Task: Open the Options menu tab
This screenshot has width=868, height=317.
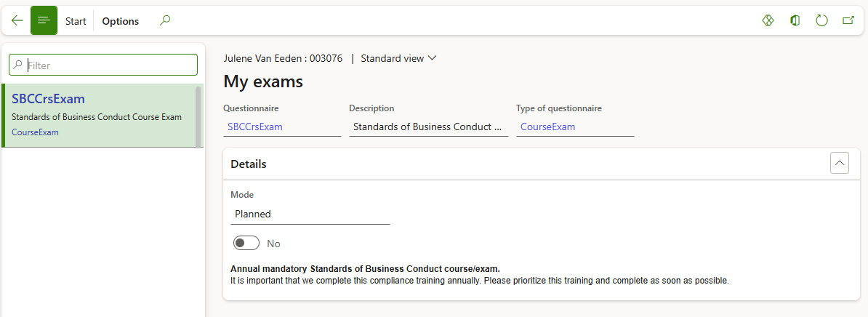Action: click(x=121, y=21)
